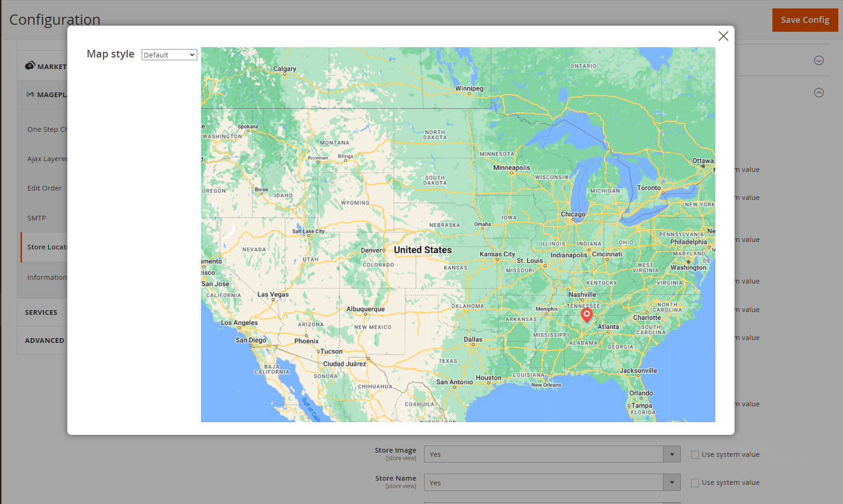
Task: Open the Map style dropdown
Action: click(x=169, y=55)
